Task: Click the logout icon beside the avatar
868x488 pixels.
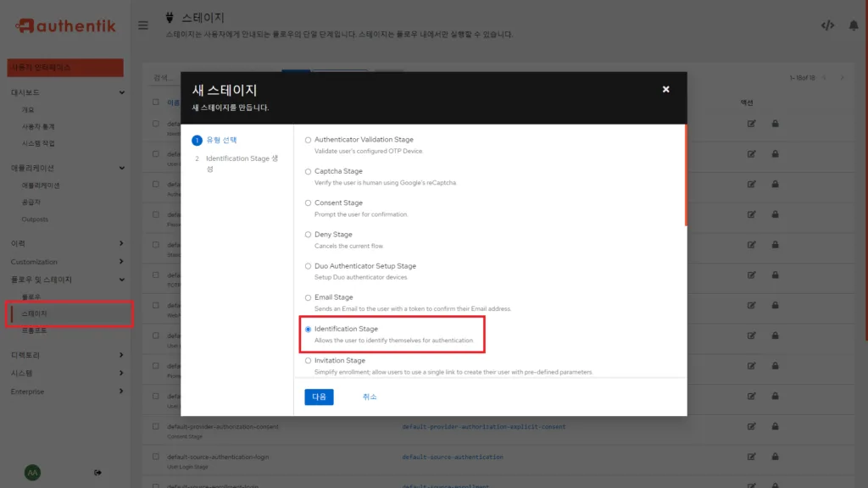Action: pyautogui.click(x=97, y=472)
